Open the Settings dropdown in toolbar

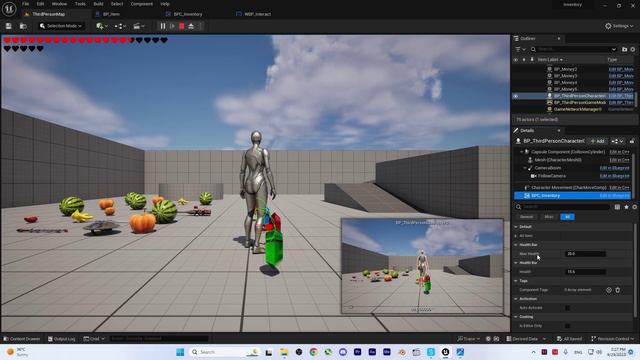pos(619,26)
